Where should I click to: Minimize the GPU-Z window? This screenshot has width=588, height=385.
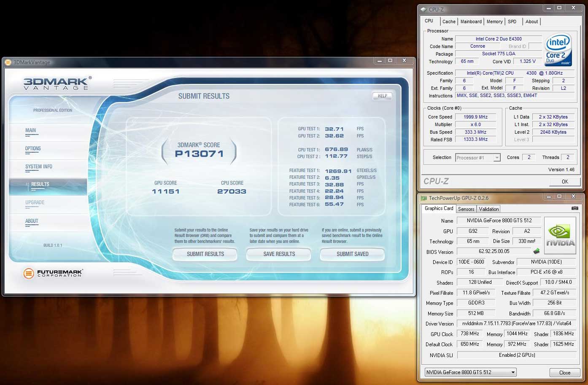coord(549,197)
